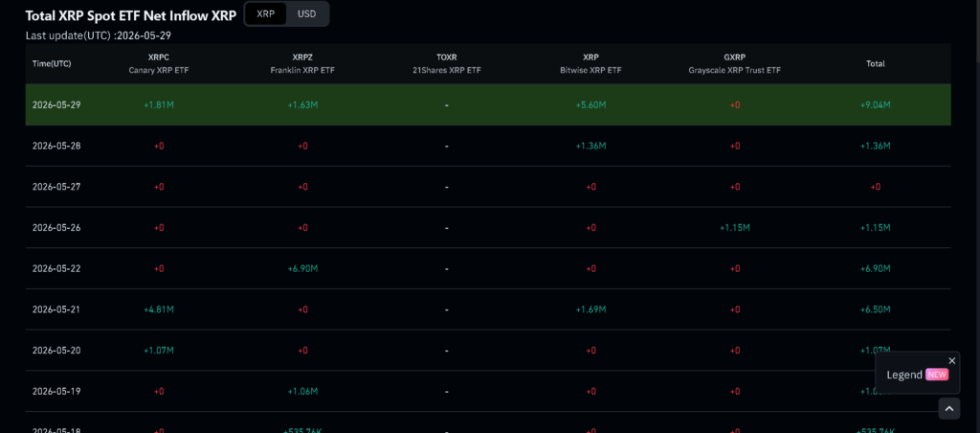
Task: Click the +4.81M Canary value on 2026-05-21
Action: click(159, 309)
